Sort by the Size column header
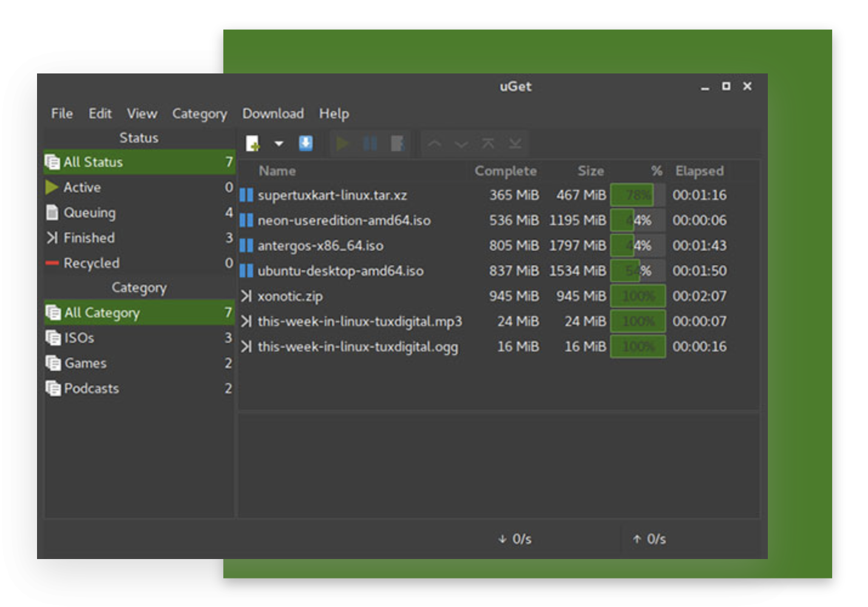 coord(591,171)
